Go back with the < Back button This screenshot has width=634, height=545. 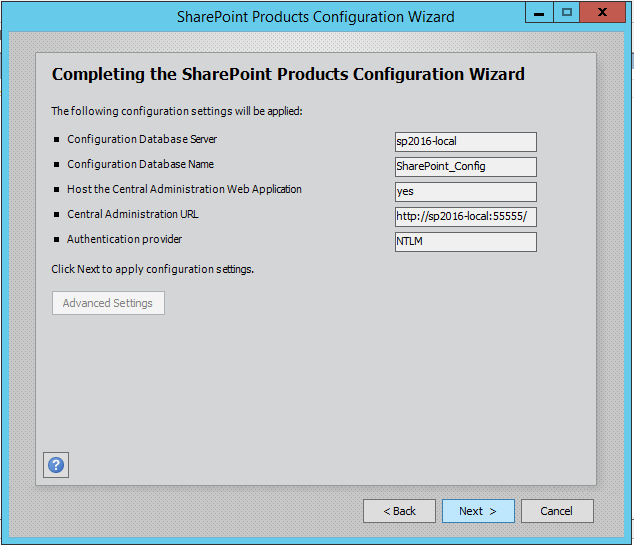pos(399,511)
